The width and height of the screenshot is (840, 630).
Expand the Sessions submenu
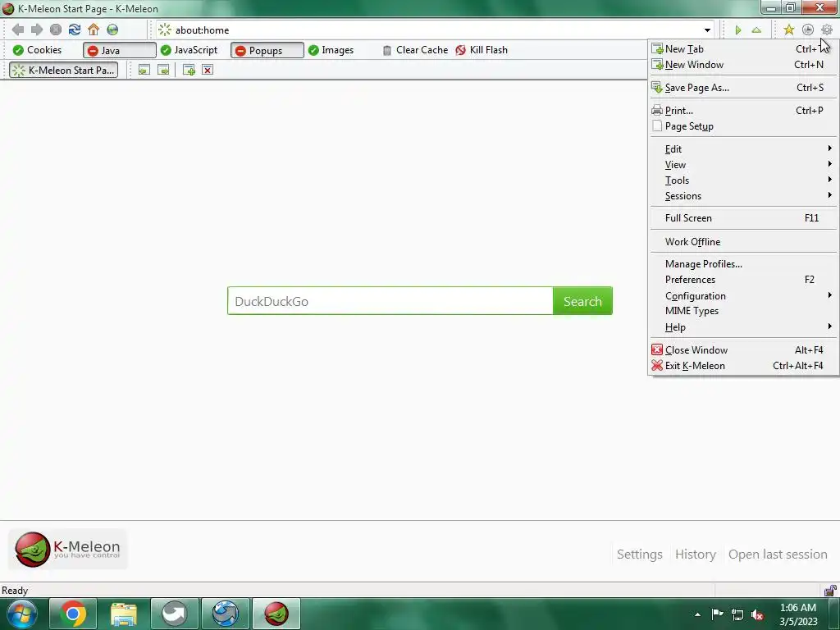pos(743,195)
